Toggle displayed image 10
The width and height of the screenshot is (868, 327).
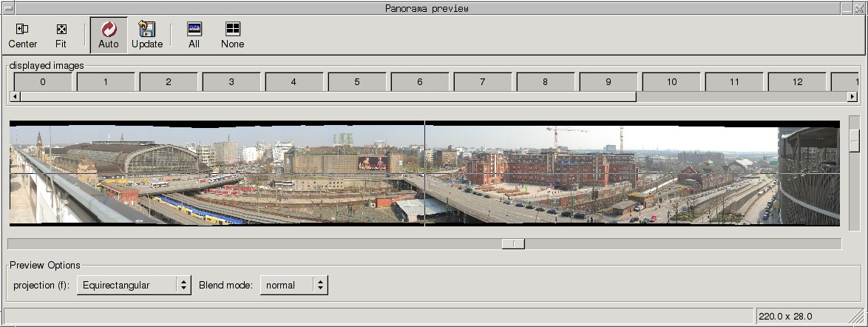tap(671, 81)
